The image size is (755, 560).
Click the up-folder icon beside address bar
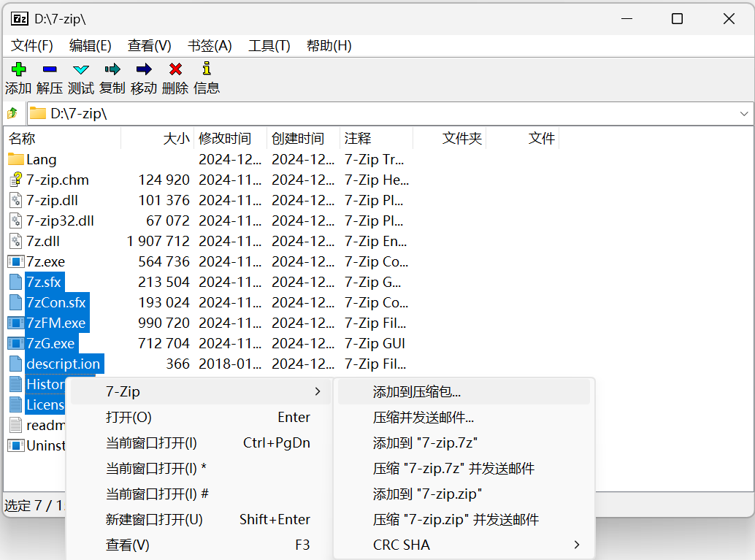(x=12, y=114)
